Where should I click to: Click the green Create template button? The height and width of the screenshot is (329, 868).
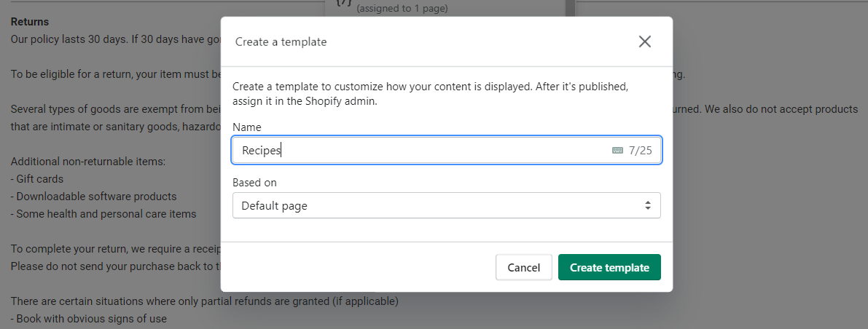coord(609,267)
